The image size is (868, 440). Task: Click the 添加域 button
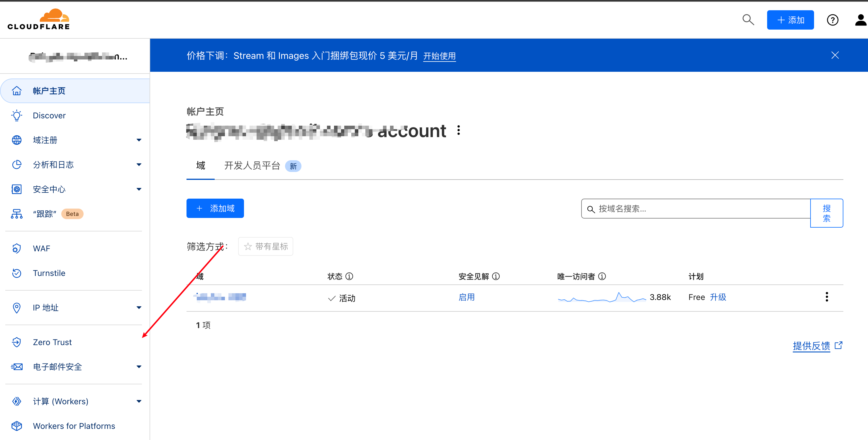pyautogui.click(x=215, y=208)
